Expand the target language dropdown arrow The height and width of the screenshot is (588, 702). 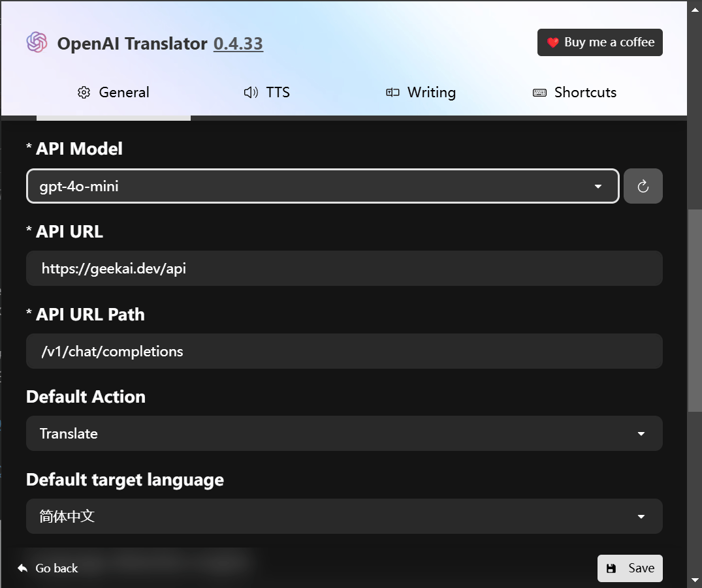coord(641,516)
